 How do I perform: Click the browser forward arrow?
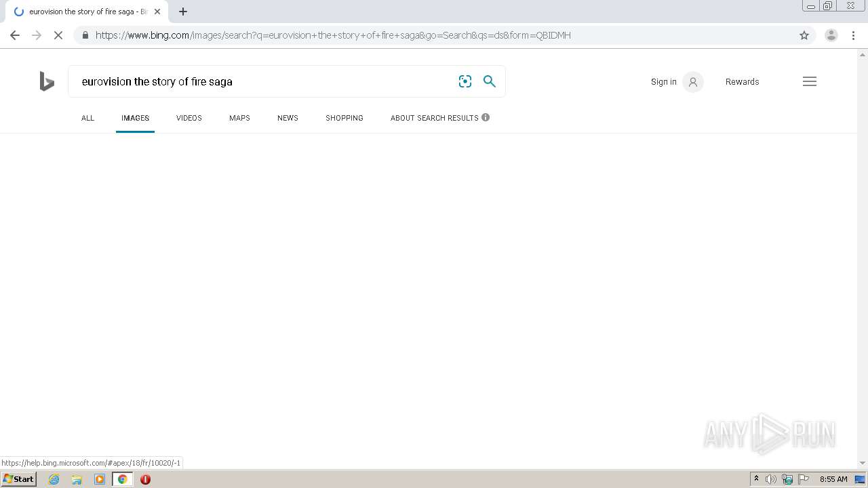coord(37,35)
